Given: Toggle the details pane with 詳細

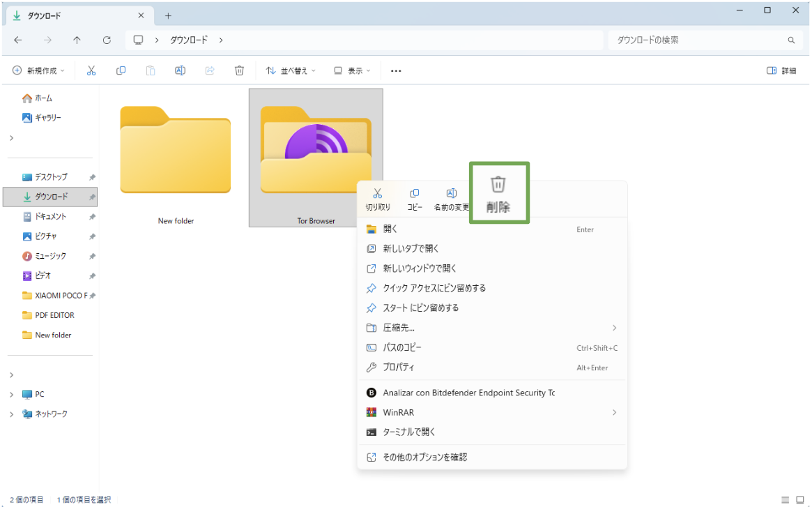Looking at the screenshot, I should coord(774,70).
